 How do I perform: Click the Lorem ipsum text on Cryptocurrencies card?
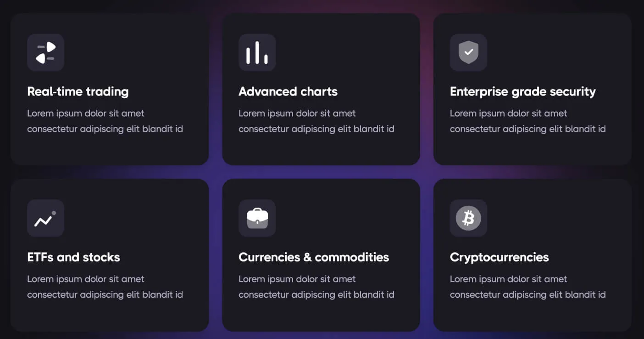click(527, 287)
